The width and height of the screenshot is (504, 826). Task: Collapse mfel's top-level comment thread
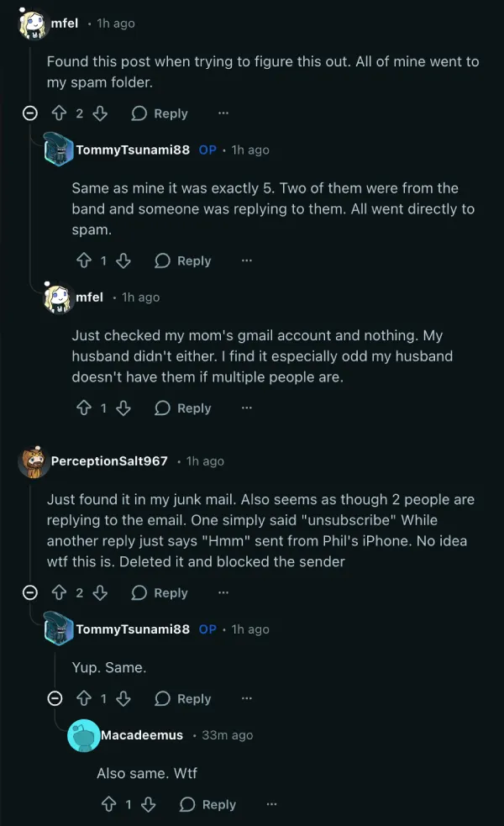point(30,113)
